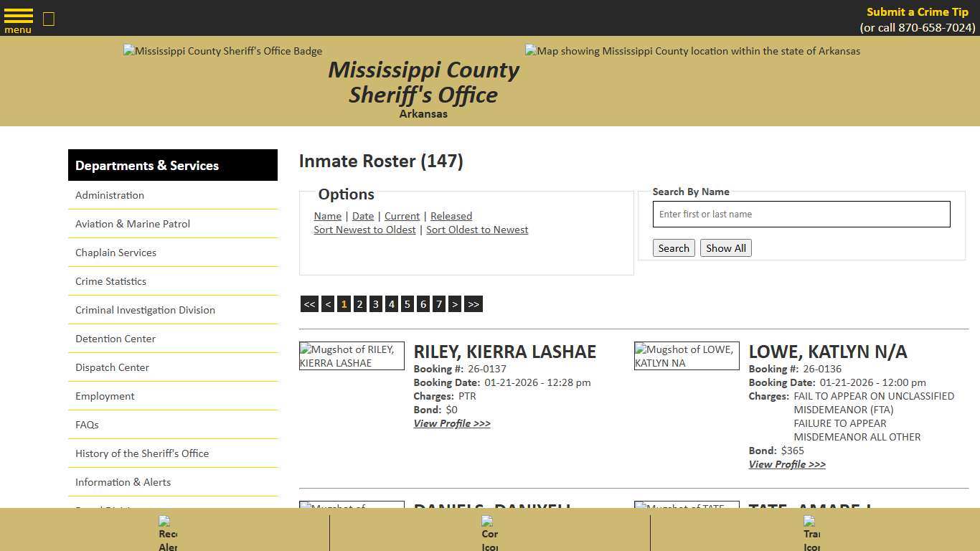980x551 pixels.
Task: Click the Submit a Crime Tip link
Action: pos(917,11)
